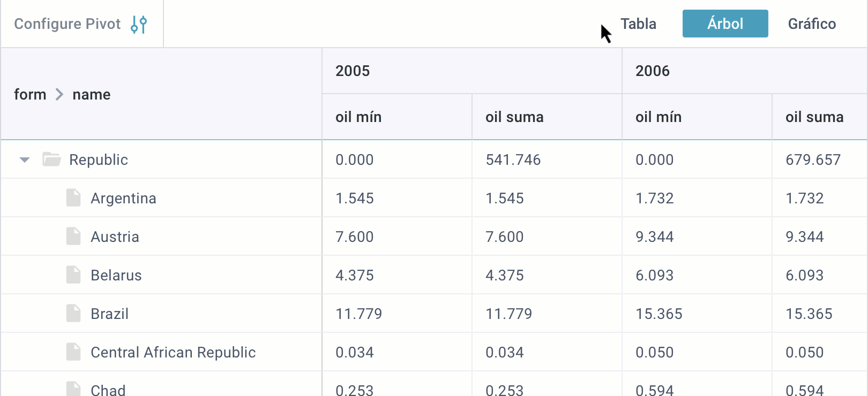The image size is (868, 396).
Task: Collapse the Republic tree group
Action: tap(25, 159)
